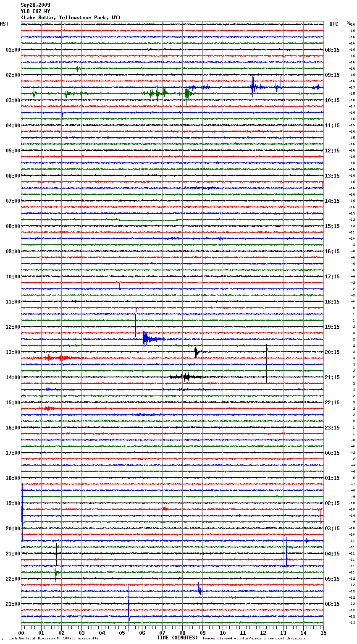This screenshot has width=357, height=644.
Task: Click the date label Sep28,2009
Action: coord(35,5)
